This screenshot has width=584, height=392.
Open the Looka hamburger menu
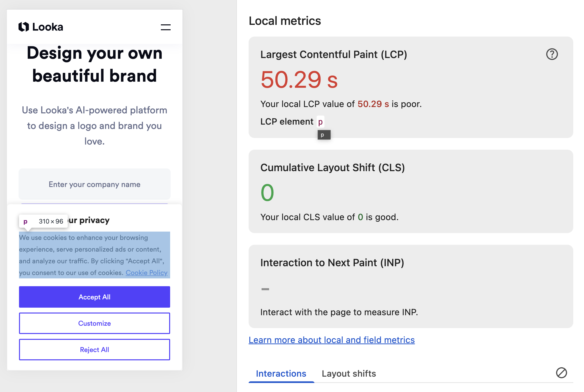[x=165, y=27]
